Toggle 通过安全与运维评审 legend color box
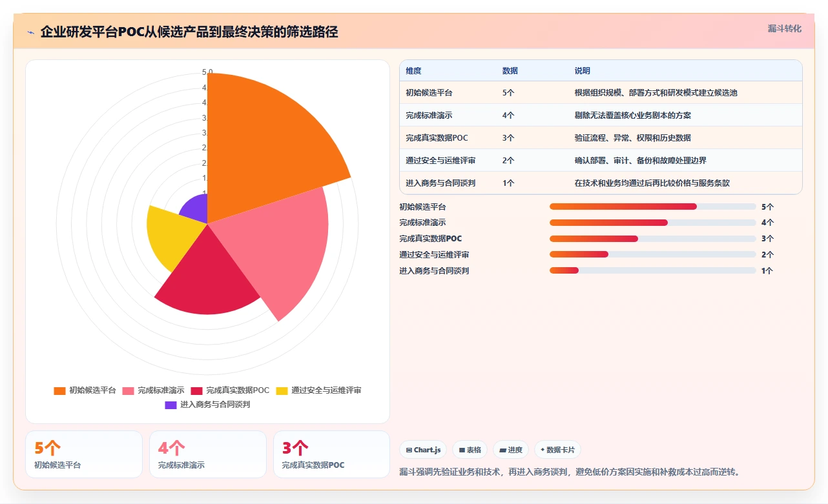This screenshot has width=828, height=504. click(282, 390)
